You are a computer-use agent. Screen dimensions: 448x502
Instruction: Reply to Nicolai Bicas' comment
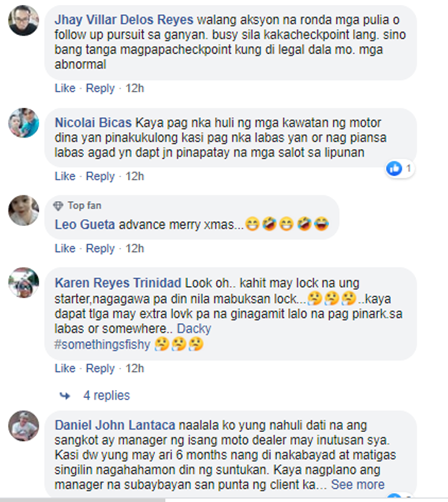click(x=100, y=177)
